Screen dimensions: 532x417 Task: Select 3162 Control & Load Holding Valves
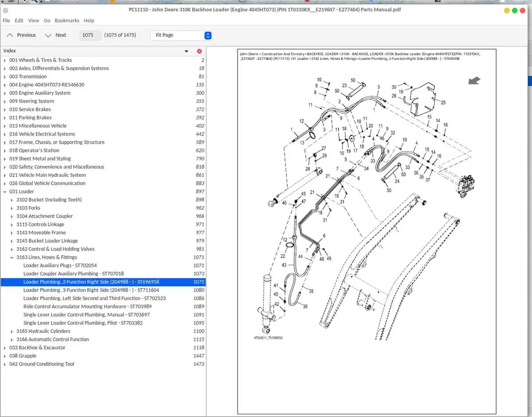tap(103, 249)
